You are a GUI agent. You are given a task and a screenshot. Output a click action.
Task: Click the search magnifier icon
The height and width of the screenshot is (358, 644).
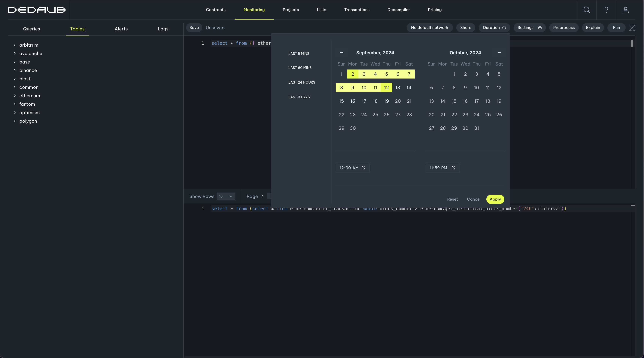pyautogui.click(x=587, y=10)
